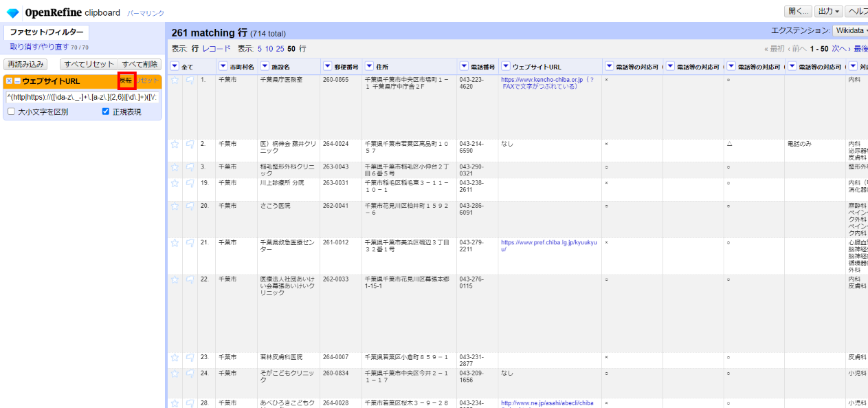Screen dimensions: 868x408
Task: Minimize the ウェブサイトURL facet panel
Action: coord(17,81)
